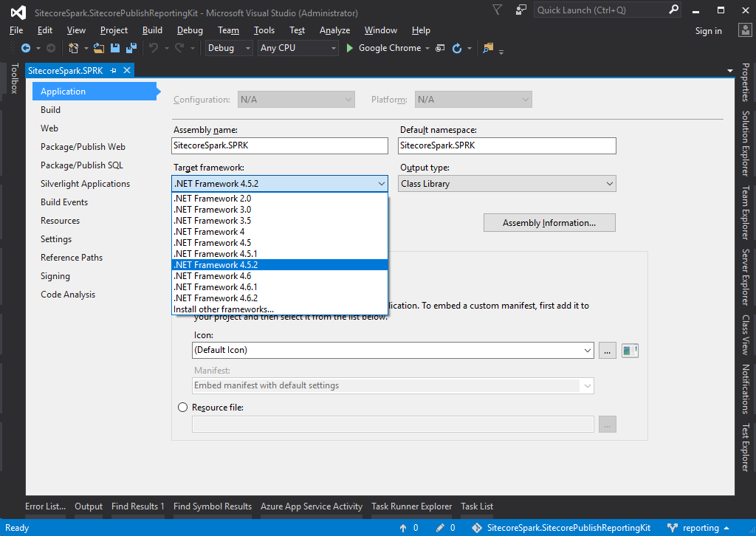The image size is (756, 536).
Task: Start debugging with green play icon
Action: click(x=350, y=48)
